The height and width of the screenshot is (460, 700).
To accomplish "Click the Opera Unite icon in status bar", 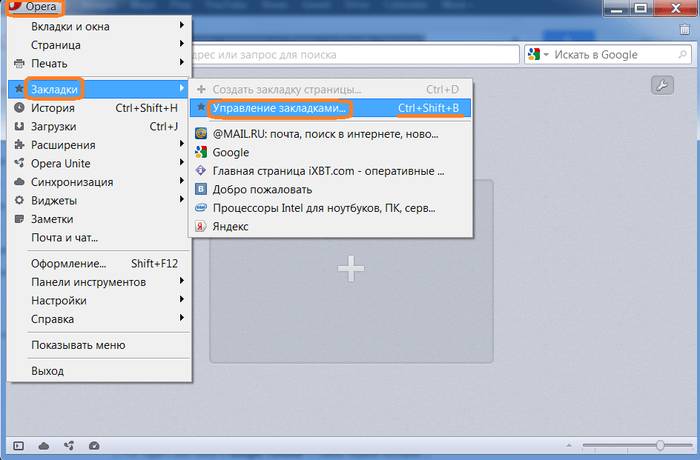I will (69, 445).
